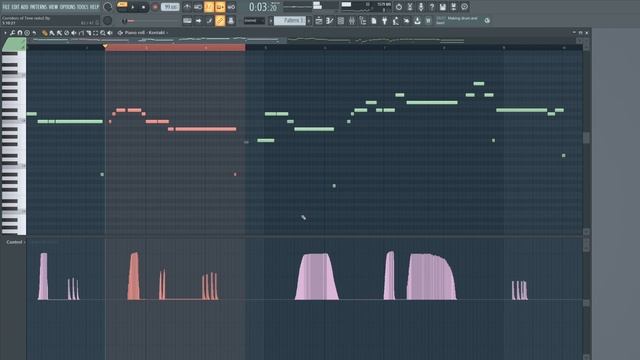Select the Delete tool

(x=67, y=33)
